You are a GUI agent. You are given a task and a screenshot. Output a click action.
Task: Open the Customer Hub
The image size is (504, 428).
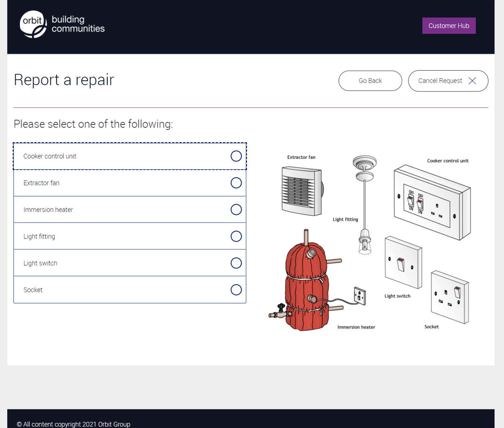pyautogui.click(x=449, y=26)
